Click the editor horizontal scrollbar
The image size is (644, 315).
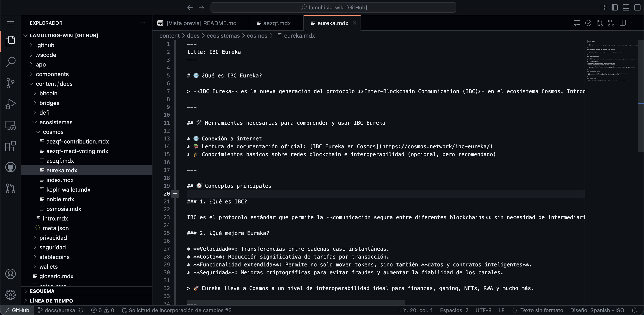point(296,303)
